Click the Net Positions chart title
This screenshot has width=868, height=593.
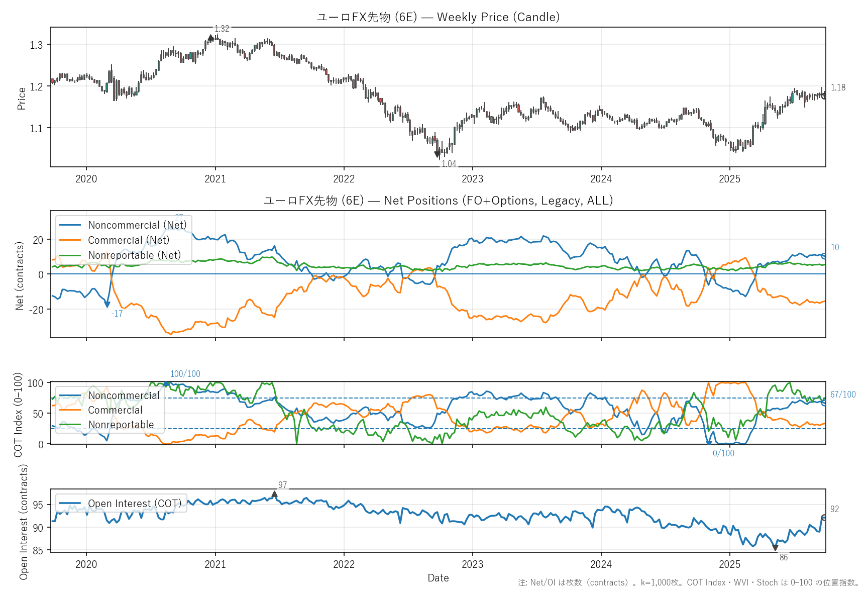[x=438, y=201]
